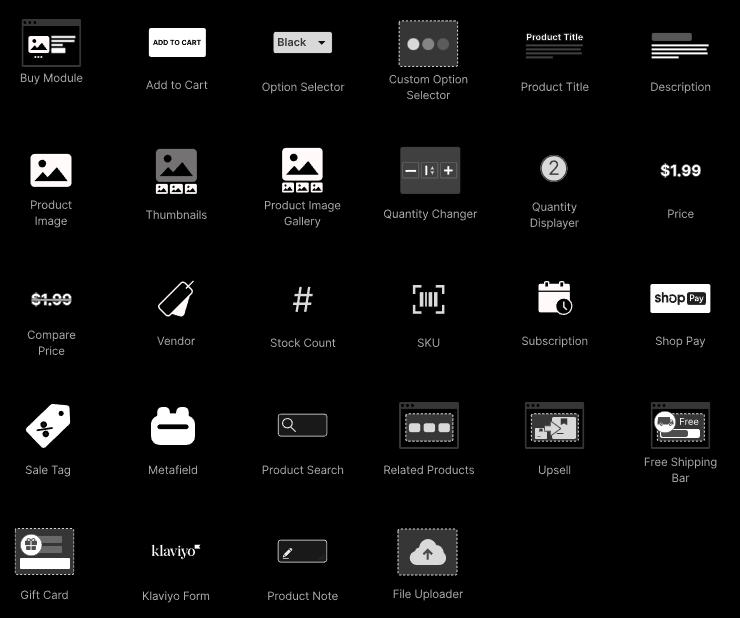Select the SKU barcode icon
Image resolution: width=740 pixels, height=618 pixels.
pyautogui.click(x=429, y=299)
